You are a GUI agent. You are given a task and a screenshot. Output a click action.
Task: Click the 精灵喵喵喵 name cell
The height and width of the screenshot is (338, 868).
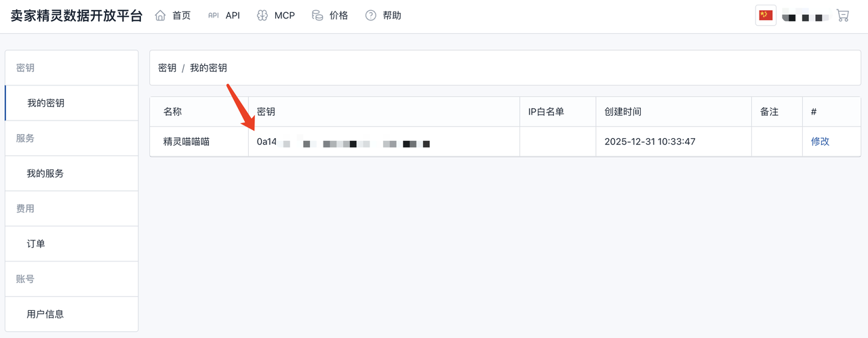186,142
